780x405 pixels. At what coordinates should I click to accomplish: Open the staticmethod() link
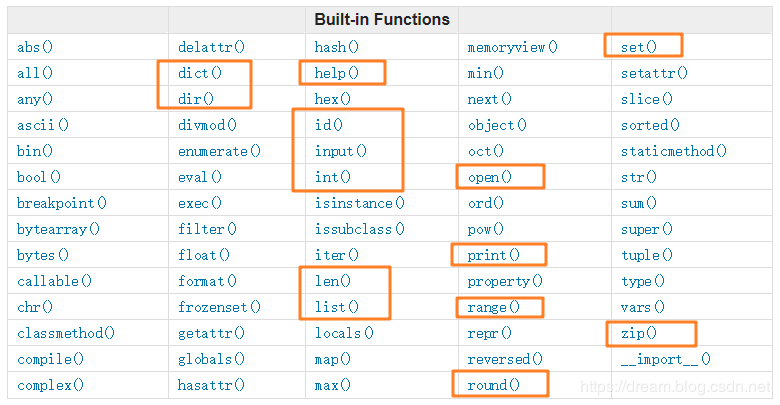click(674, 151)
